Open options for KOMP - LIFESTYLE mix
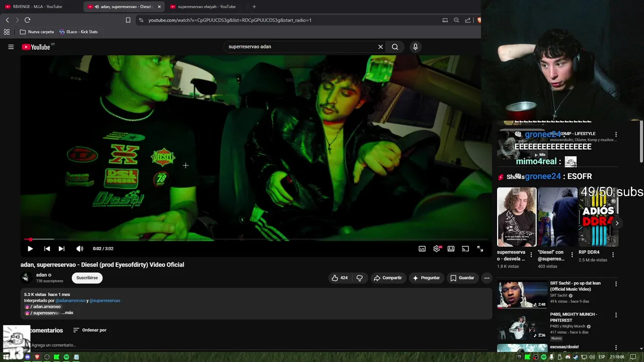Viewport: 644px width, 362px height. 616,135
